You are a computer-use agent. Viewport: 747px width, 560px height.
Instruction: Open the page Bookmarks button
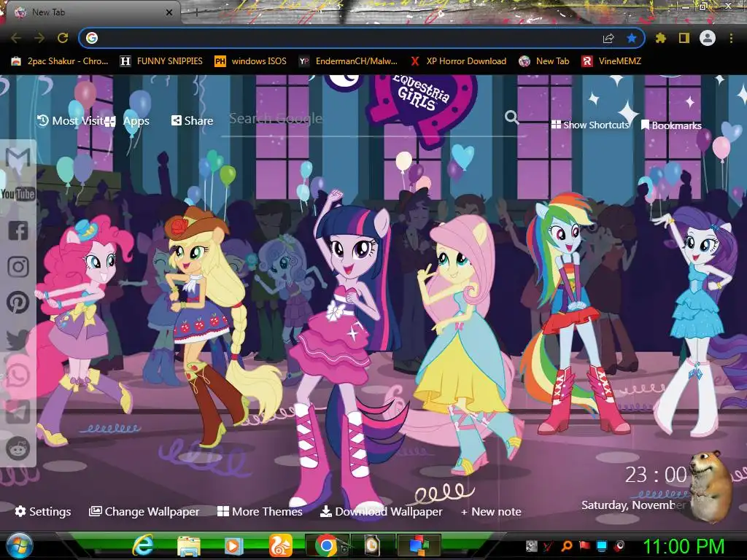tap(671, 125)
